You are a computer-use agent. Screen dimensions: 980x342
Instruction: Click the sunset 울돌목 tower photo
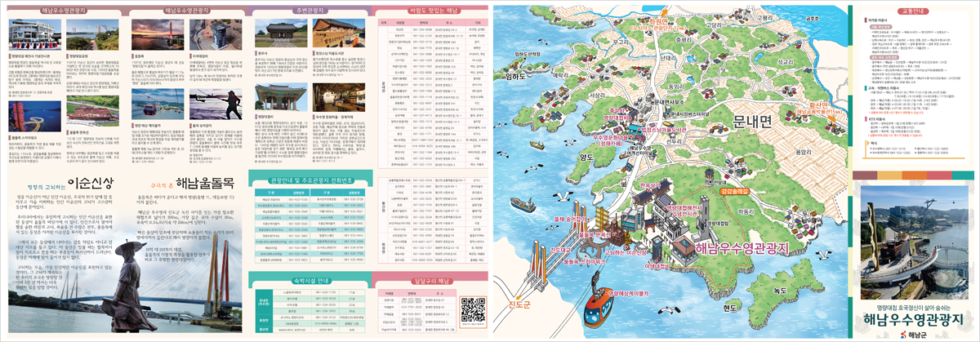click(158, 34)
